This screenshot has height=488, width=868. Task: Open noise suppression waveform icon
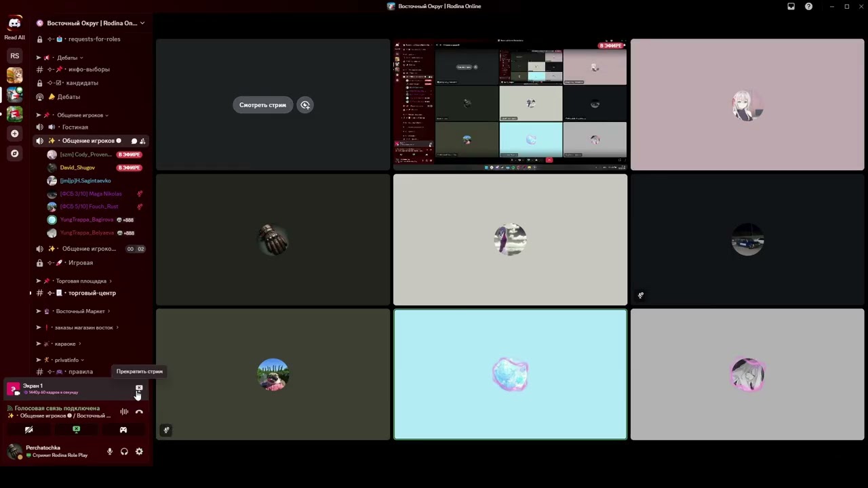[124, 411]
